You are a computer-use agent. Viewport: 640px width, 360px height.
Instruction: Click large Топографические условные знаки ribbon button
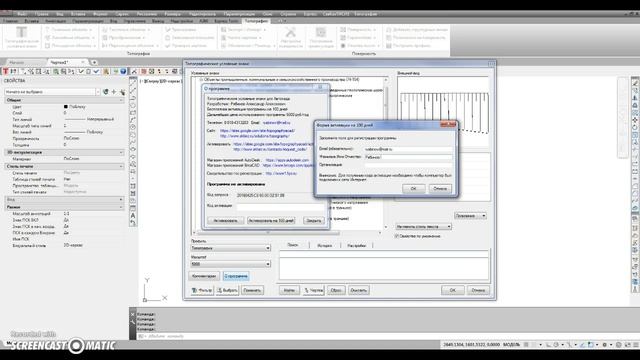(x=22, y=37)
